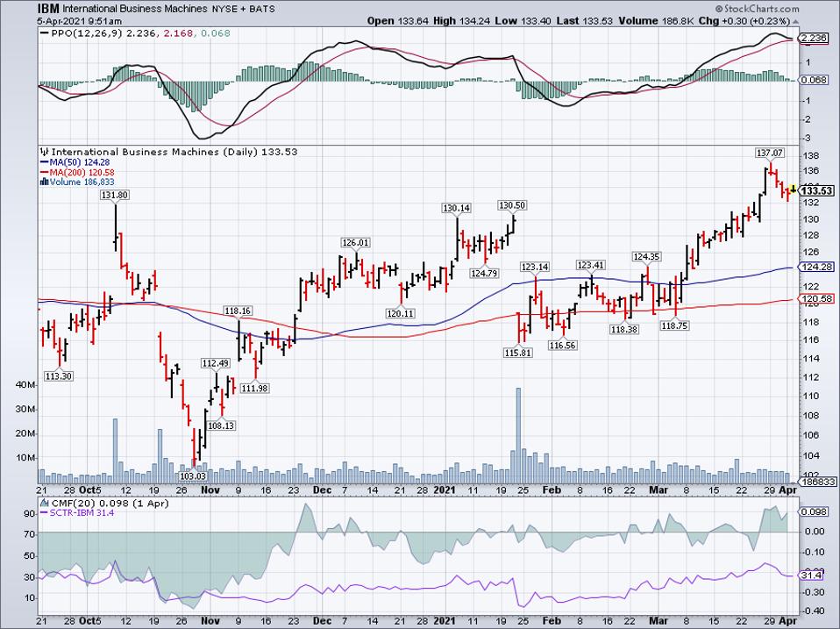840x629 pixels.
Task: Click the yellow last-price marker on the final bar
Action: click(793, 189)
